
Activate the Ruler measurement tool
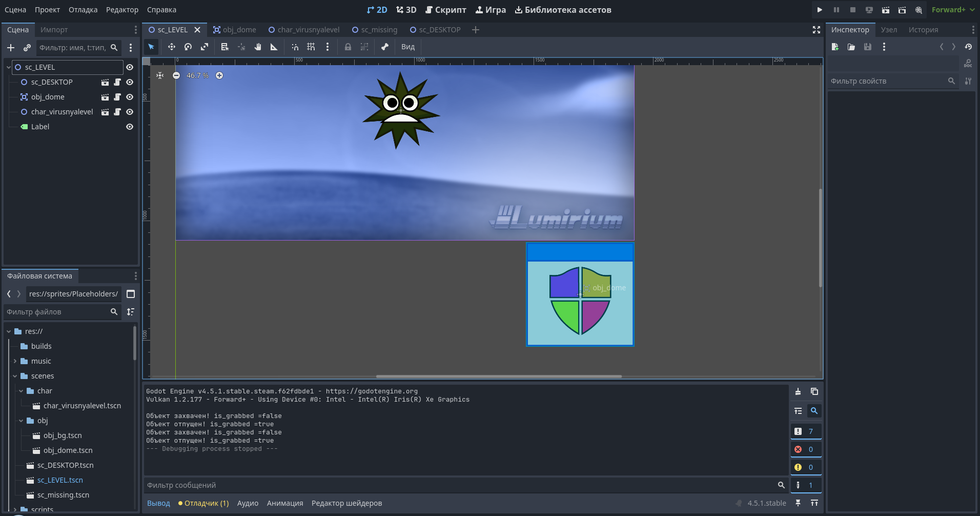274,47
